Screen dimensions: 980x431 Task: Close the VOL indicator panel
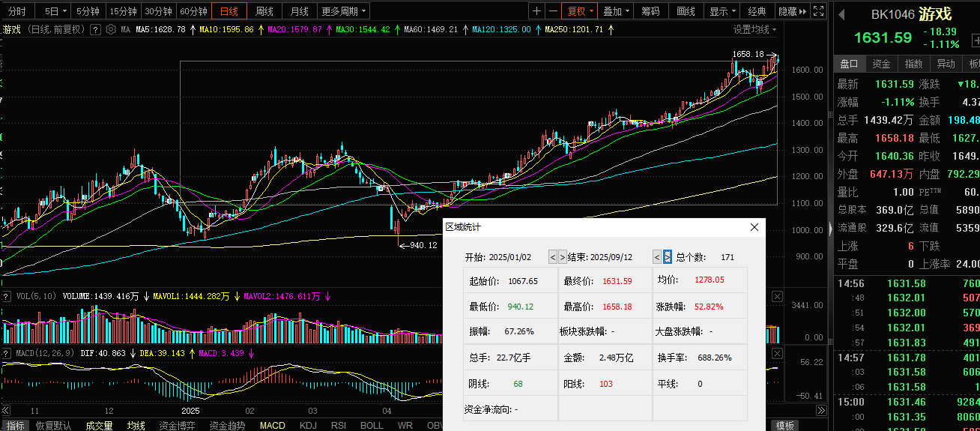777,297
